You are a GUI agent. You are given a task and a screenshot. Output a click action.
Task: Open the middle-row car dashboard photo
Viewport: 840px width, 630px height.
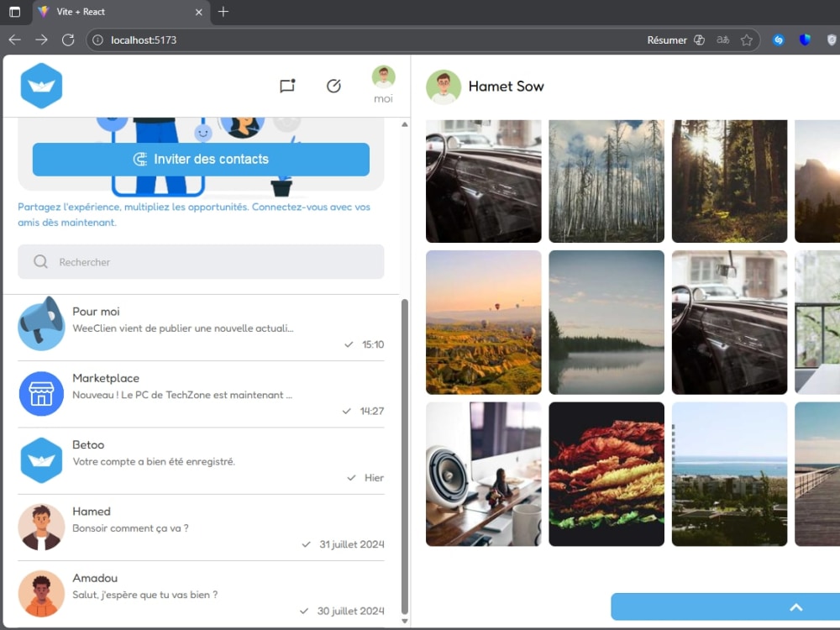pos(730,322)
